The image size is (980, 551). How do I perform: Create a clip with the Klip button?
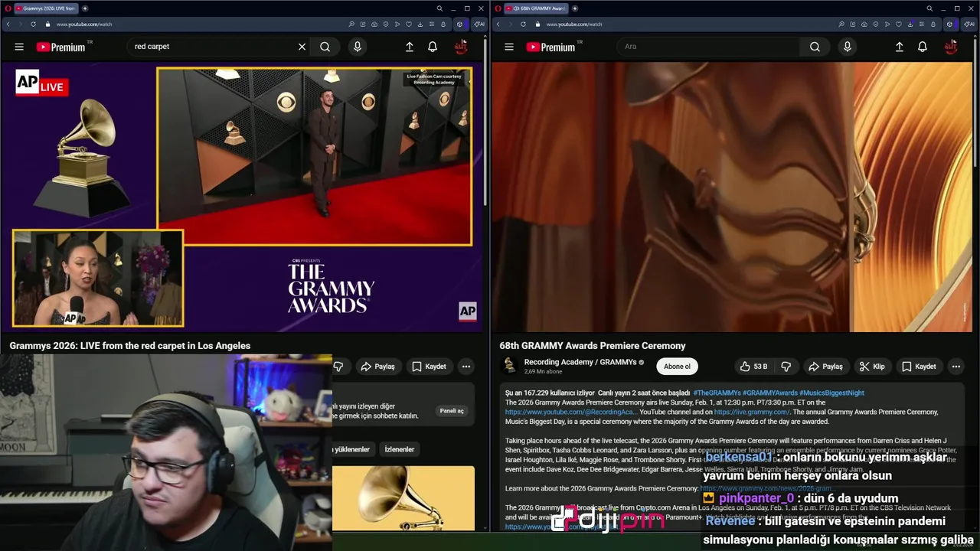[872, 367]
